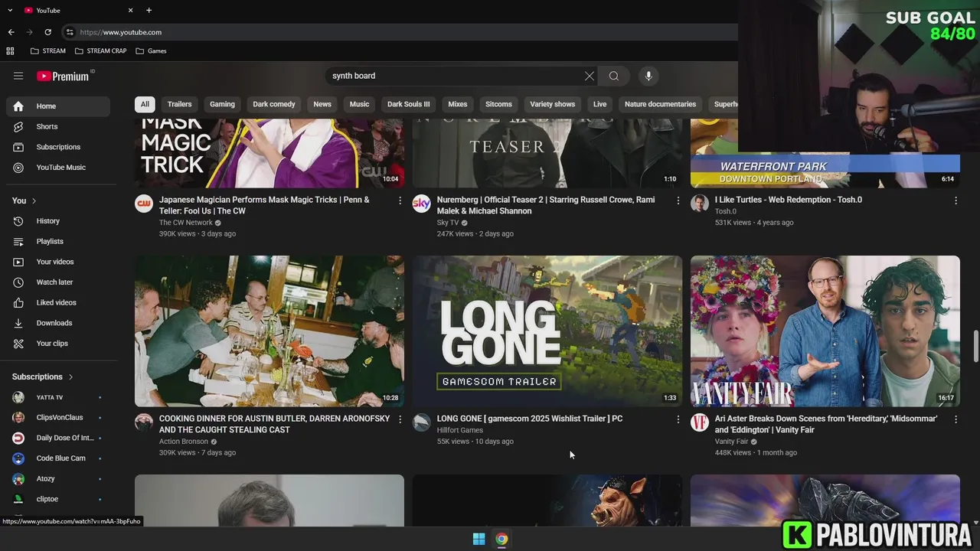Play the Cooking Dinner for Austin Butler thumbnail
980x551 pixels.
(x=269, y=331)
